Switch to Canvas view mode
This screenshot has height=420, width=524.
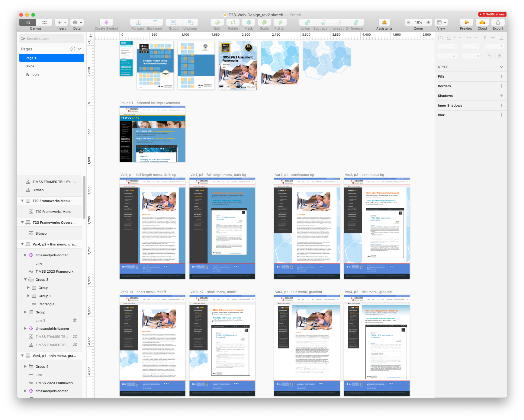point(27,22)
